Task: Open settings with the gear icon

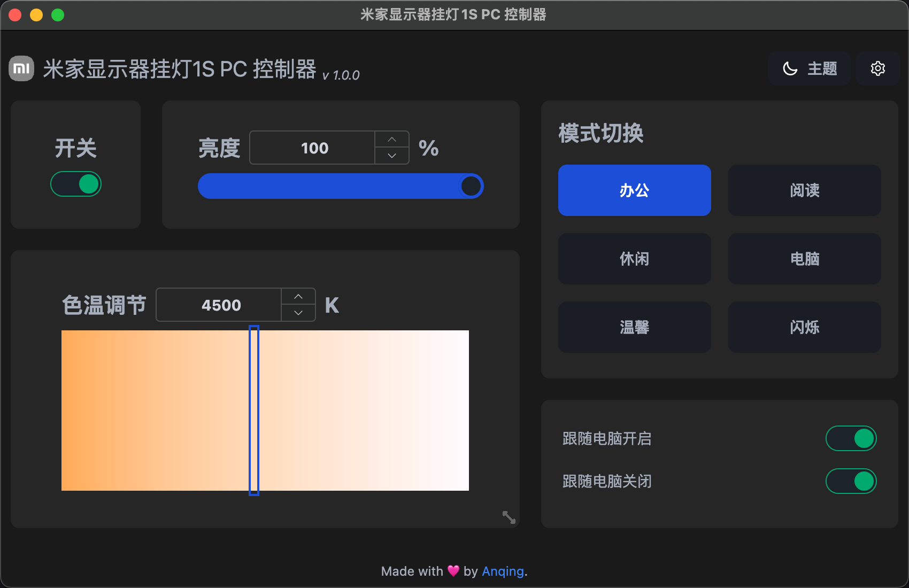Action: point(877,68)
